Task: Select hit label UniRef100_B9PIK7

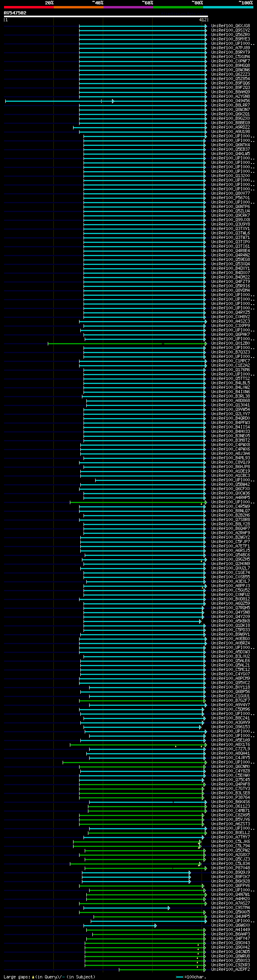Action: (x=230, y=877)
